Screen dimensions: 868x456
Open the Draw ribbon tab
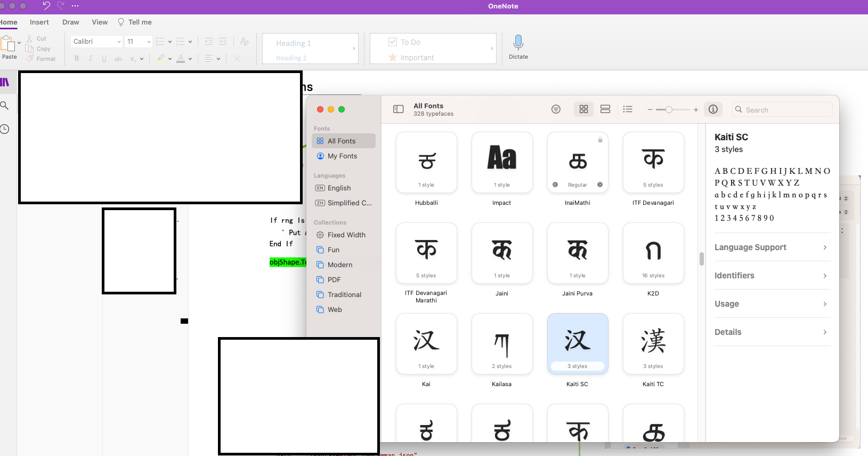coord(71,22)
